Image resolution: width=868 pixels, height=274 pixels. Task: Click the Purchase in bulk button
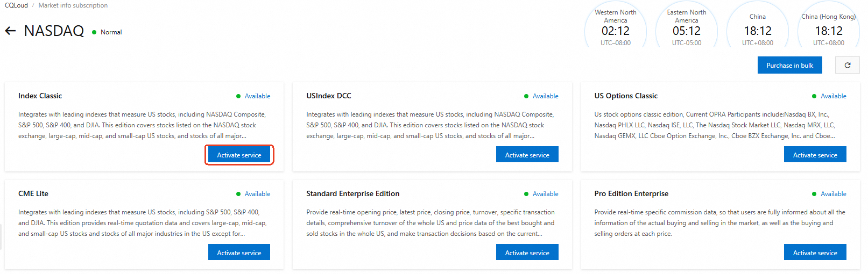pos(789,66)
